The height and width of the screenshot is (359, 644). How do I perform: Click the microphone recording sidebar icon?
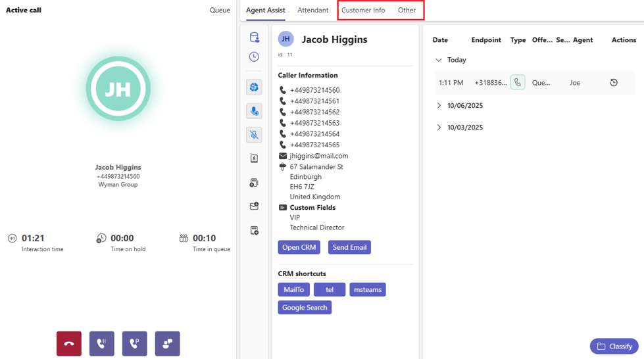pos(254,111)
